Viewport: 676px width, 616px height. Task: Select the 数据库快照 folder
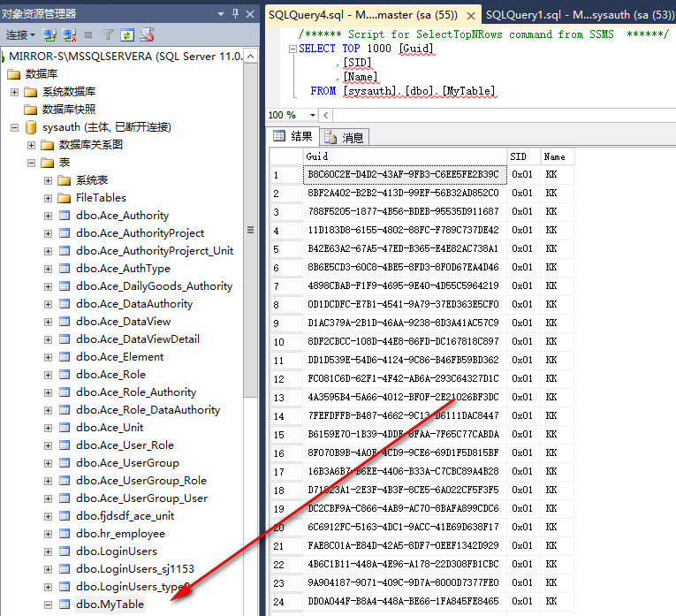[69, 110]
